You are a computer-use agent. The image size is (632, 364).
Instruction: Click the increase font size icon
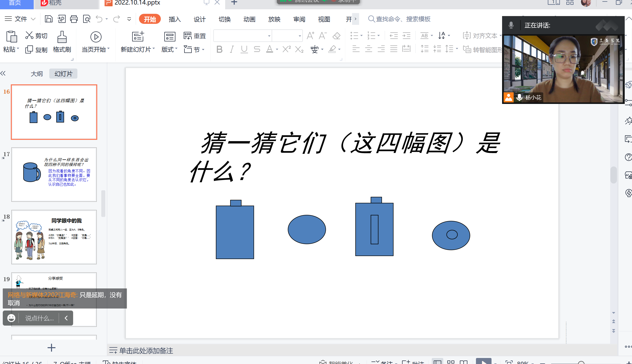[310, 36]
